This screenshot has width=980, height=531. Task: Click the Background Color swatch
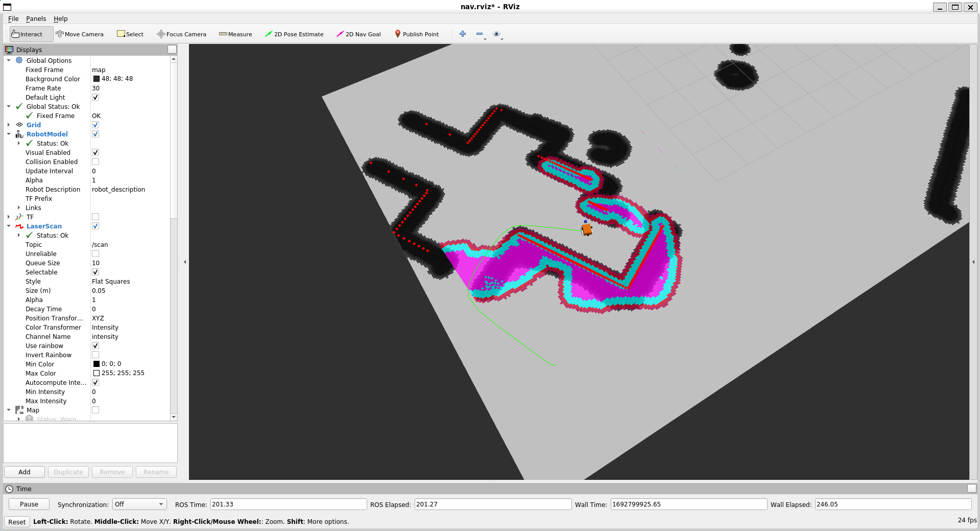(x=97, y=79)
